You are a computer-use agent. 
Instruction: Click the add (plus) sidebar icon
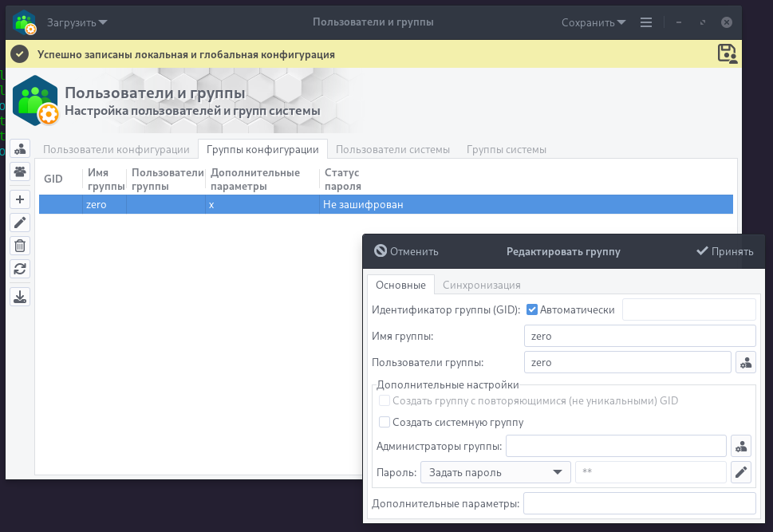coord(21,199)
